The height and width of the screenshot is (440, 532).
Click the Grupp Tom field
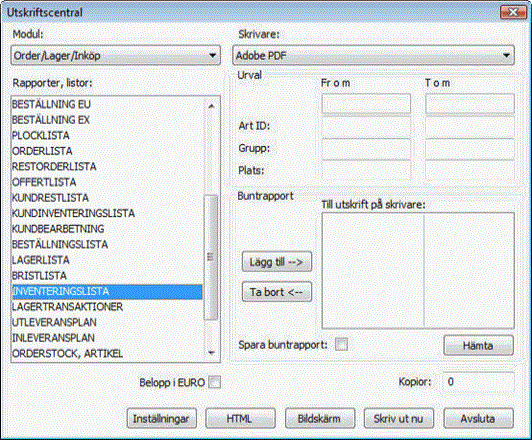[x=470, y=149]
